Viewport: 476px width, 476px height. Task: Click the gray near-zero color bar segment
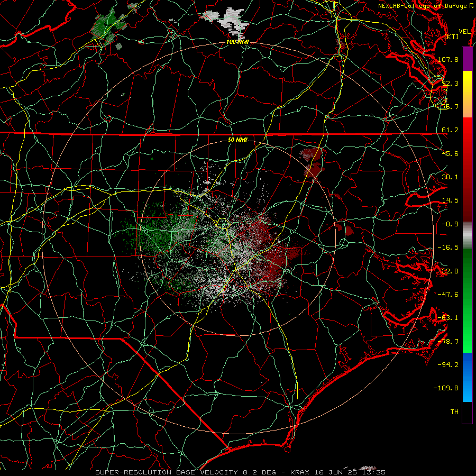click(467, 235)
